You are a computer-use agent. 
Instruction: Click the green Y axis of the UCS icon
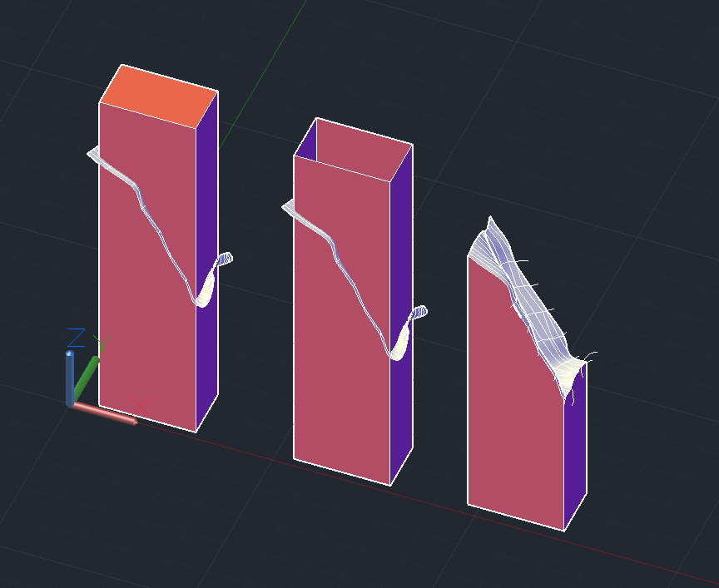point(87,378)
